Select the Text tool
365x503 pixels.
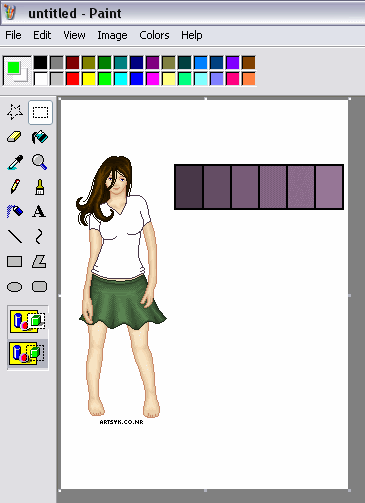tap(39, 211)
